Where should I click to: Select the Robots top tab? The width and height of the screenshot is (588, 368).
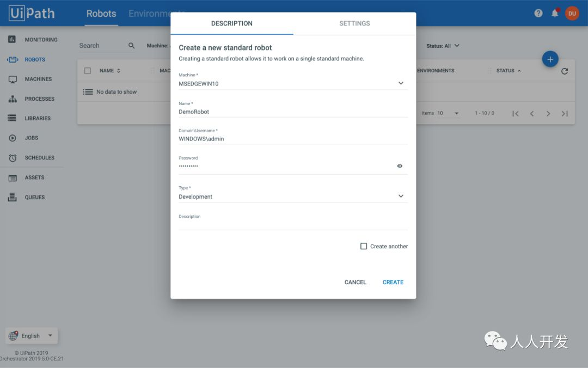[101, 14]
